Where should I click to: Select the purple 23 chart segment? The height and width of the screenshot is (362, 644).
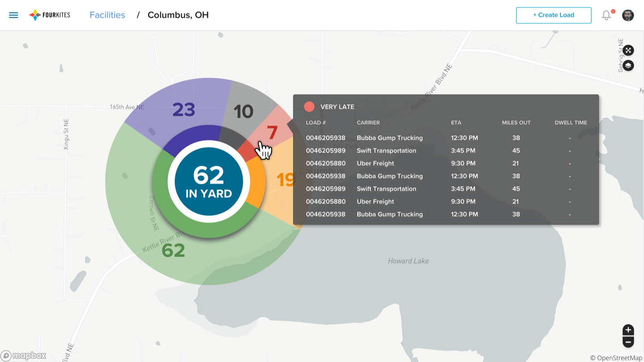click(x=184, y=110)
